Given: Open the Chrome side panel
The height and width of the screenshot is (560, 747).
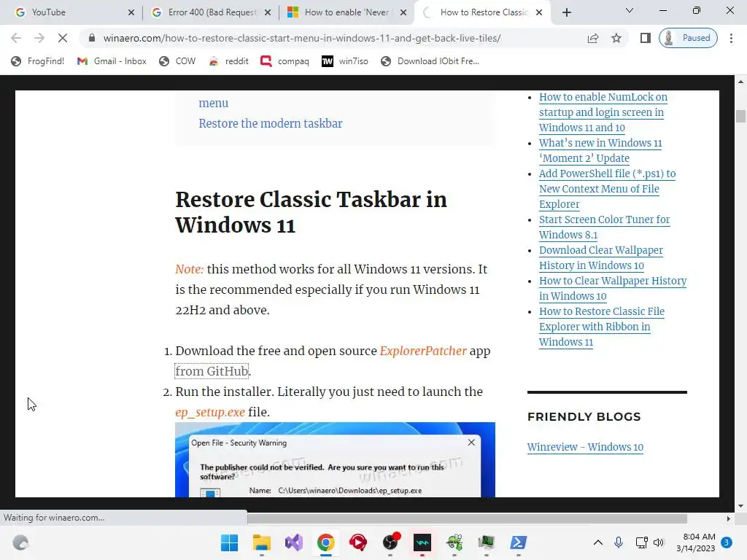Looking at the screenshot, I should coord(646,38).
